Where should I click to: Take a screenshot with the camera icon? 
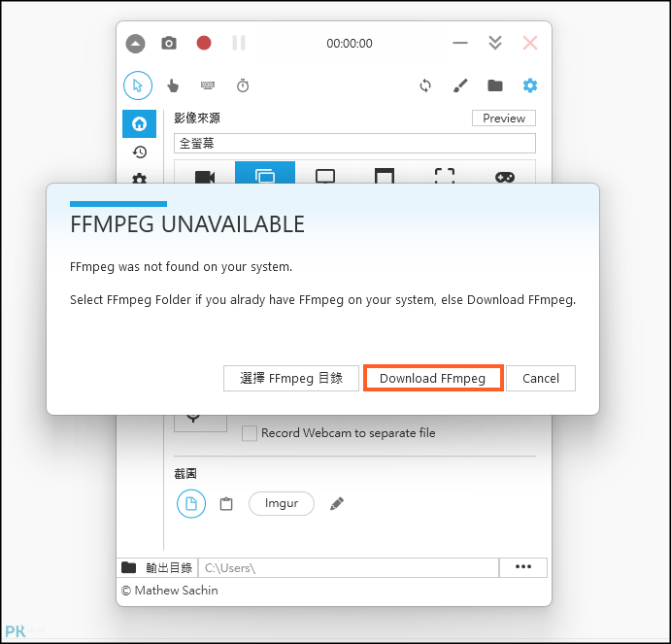point(169,44)
